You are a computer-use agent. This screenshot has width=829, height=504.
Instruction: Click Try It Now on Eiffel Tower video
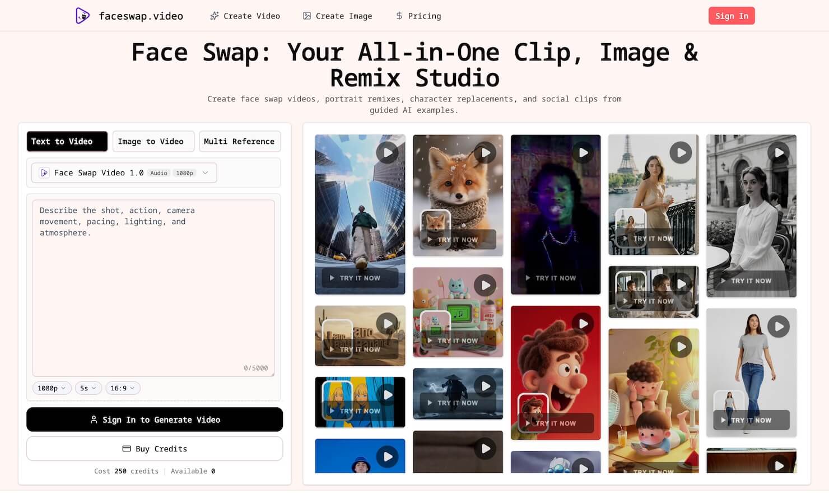click(x=653, y=239)
